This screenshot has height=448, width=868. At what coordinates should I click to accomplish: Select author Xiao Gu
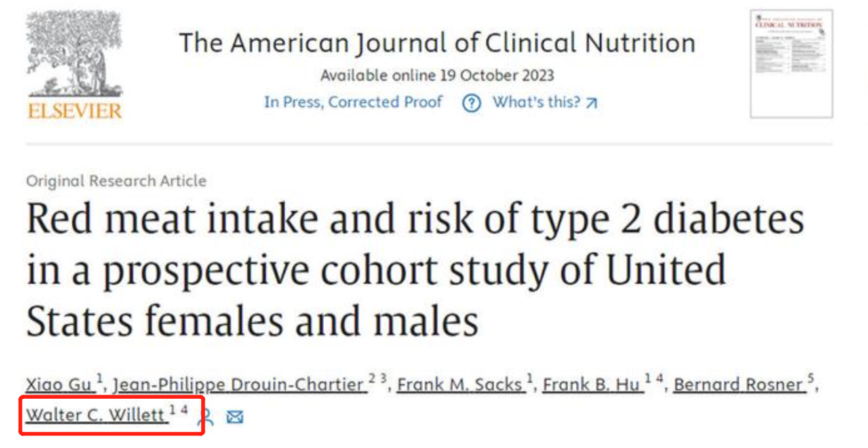tap(58, 385)
